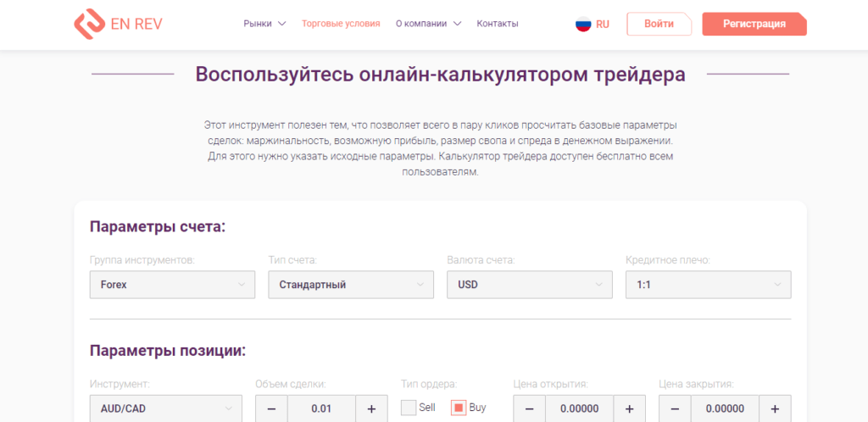The width and height of the screenshot is (868, 422).
Task: Decrease Цена открытия with minus button
Action: click(529, 408)
